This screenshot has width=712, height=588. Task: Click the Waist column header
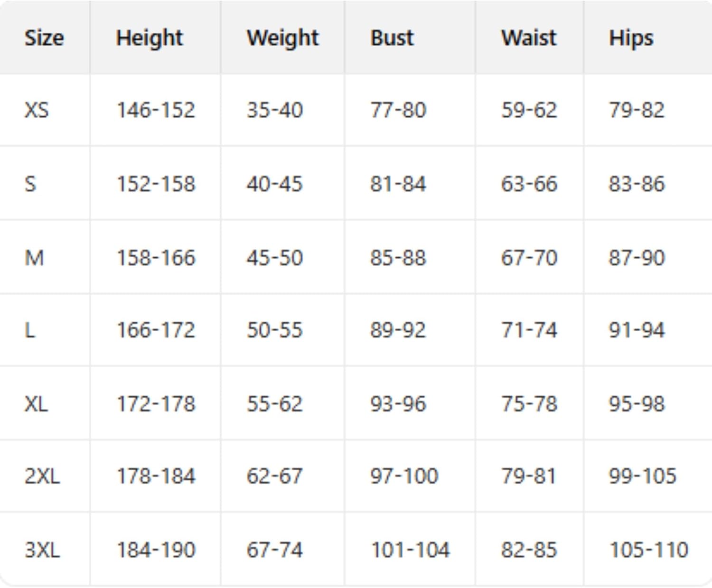529,38
